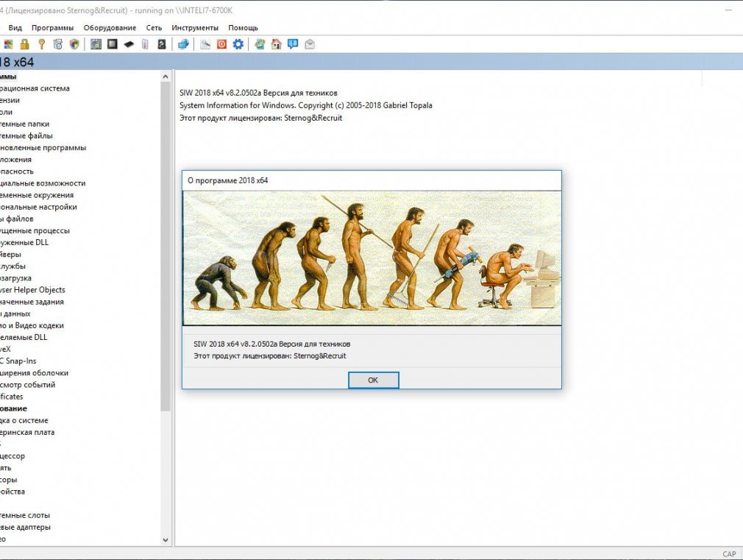Image resolution: width=743 pixels, height=560 pixels.
Task: Select the Автозагрузка tree item
Action: (15, 278)
